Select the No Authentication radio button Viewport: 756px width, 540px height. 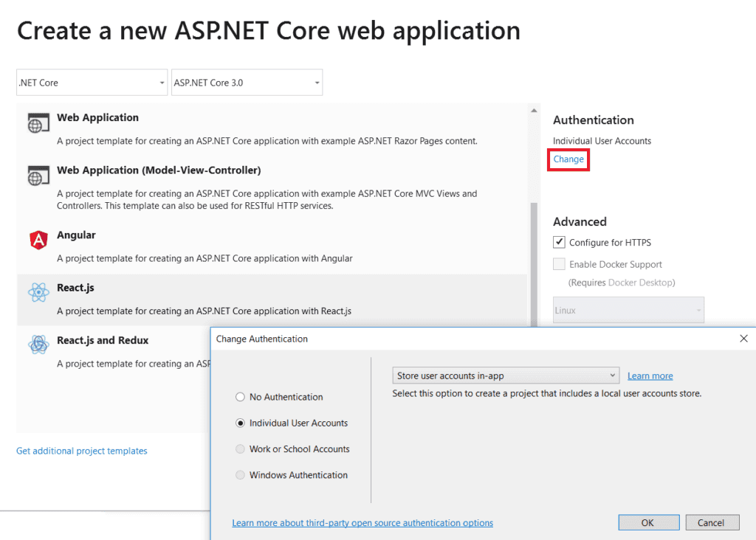pyautogui.click(x=240, y=397)
